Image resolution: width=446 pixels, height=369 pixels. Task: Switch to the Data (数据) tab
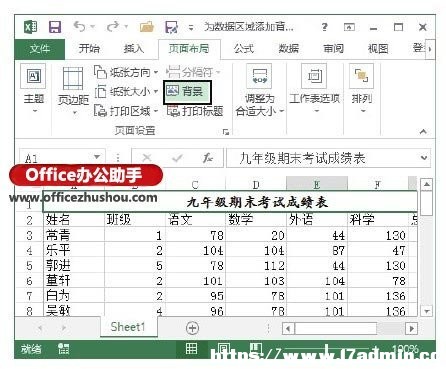pos(289,49)
